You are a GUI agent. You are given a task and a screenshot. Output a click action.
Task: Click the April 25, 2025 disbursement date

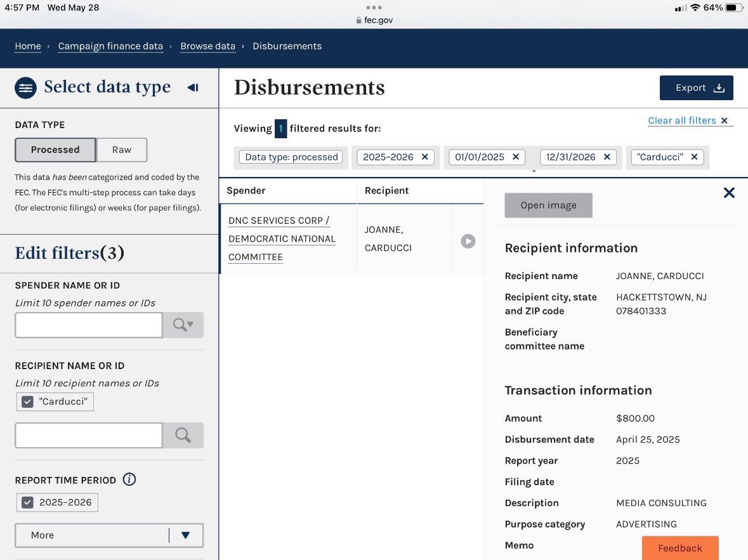[x=648, y=440]
